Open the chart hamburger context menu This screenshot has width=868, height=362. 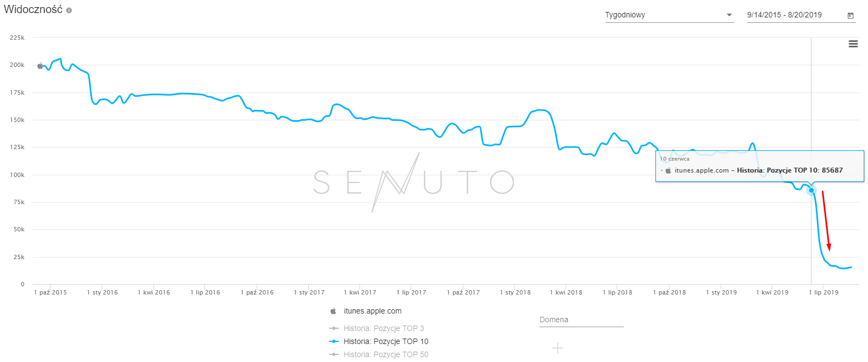coord(853,44)
